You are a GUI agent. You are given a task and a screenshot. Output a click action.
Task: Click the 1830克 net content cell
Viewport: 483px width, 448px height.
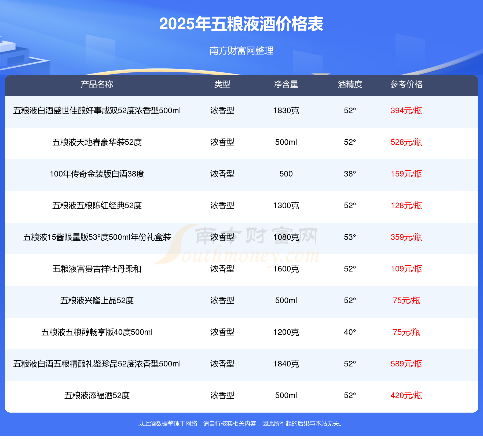pyautogui.click(x=286, y=111)
